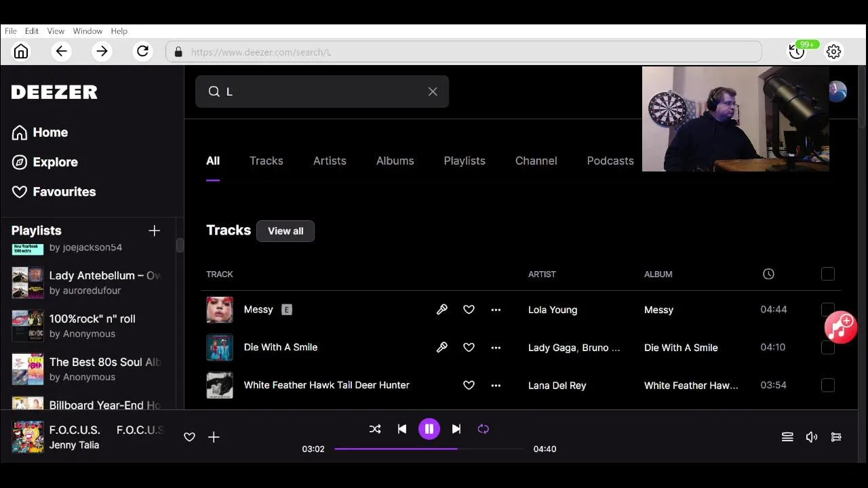Open the Window menu
The width and height of the screenshot is (868, 488).
pyautogui.click(x=87, y=31)
